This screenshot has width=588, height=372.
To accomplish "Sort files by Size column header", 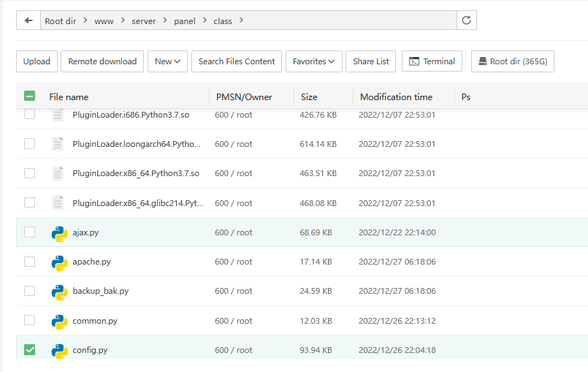I will 309,96.
